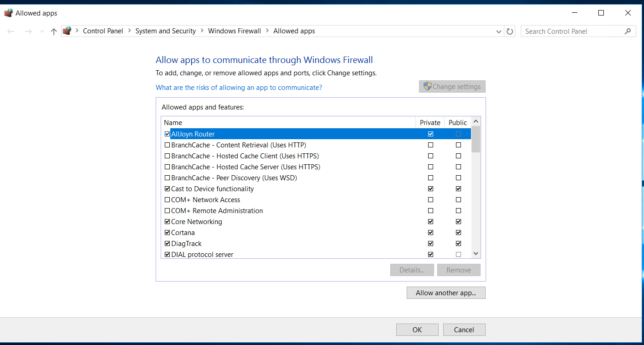Image resolution: width=644 pixels, height=345 pixels.
Task: Maximize the Allowed apps window
Action: [x=601, y=13]
